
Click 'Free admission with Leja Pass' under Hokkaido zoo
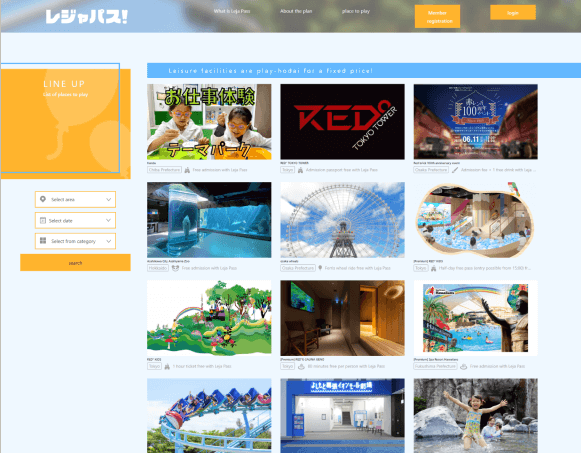coord(209,268)
